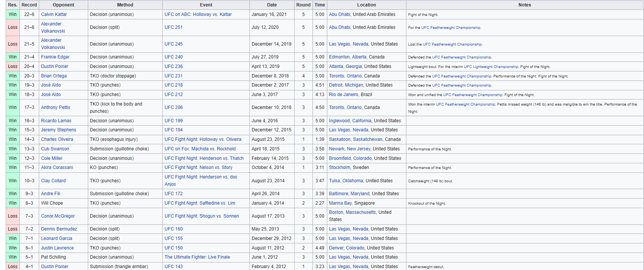The image size is (644, 270).
Task: Click the Conor McGregor opponent link
Action: [58, 216]
